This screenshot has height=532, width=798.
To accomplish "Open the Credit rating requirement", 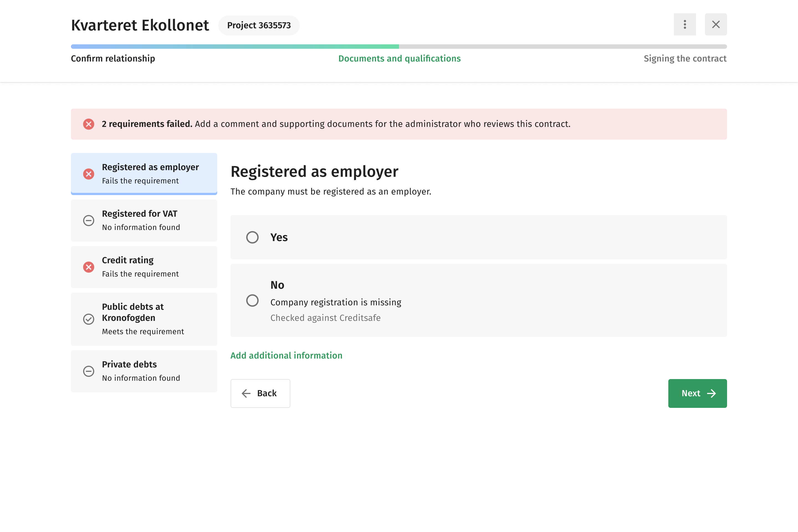I will [144, 267].
